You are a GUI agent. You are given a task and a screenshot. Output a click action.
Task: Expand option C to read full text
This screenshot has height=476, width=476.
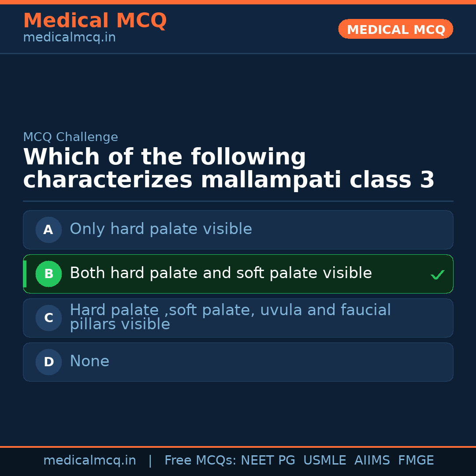point(230,318)
